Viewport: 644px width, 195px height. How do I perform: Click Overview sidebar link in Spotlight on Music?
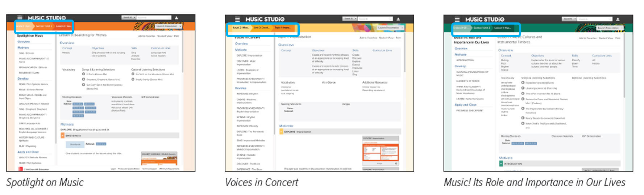(x=24, y=42)
